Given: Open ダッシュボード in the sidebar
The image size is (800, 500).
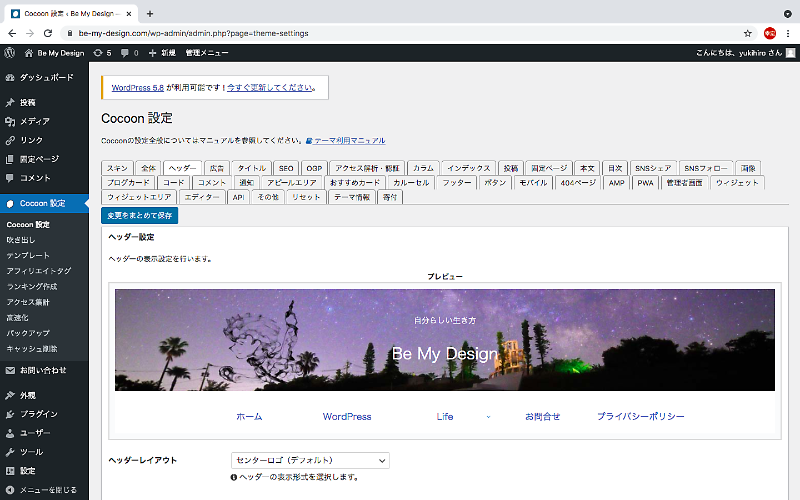Looking at the screenshot, I should pos(45,77).
